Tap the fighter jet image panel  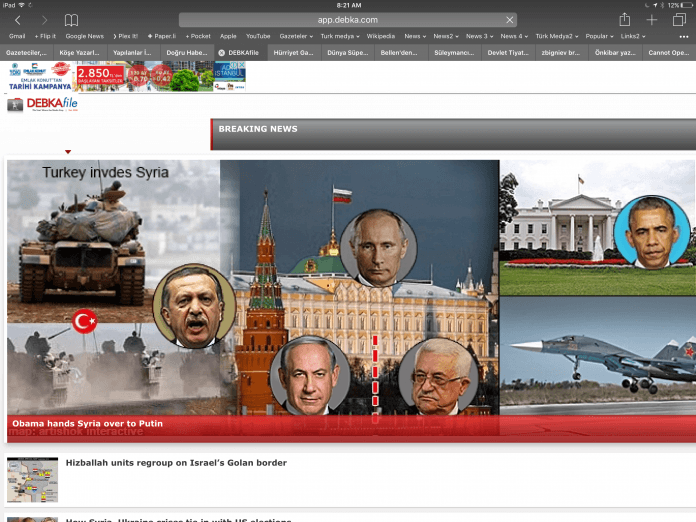click(x=597, y=356)
